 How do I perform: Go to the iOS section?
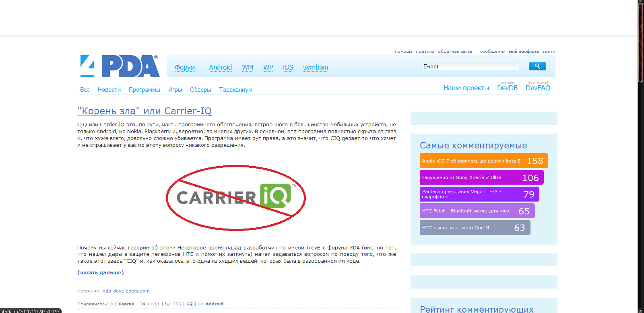pyautogui.click(x=288, y=67)
